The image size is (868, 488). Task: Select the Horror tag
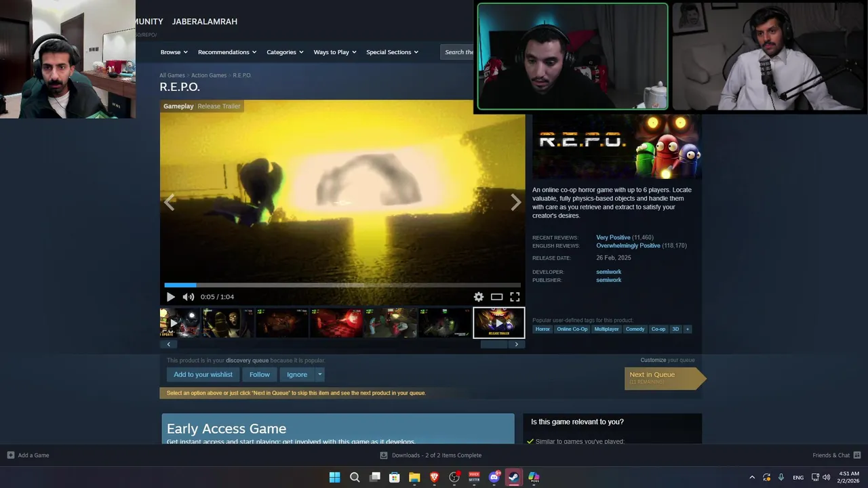point(542,329)
